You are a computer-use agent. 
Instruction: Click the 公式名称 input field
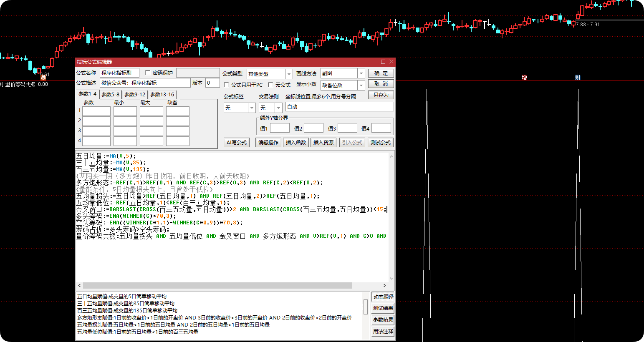[x=119, y=73]
